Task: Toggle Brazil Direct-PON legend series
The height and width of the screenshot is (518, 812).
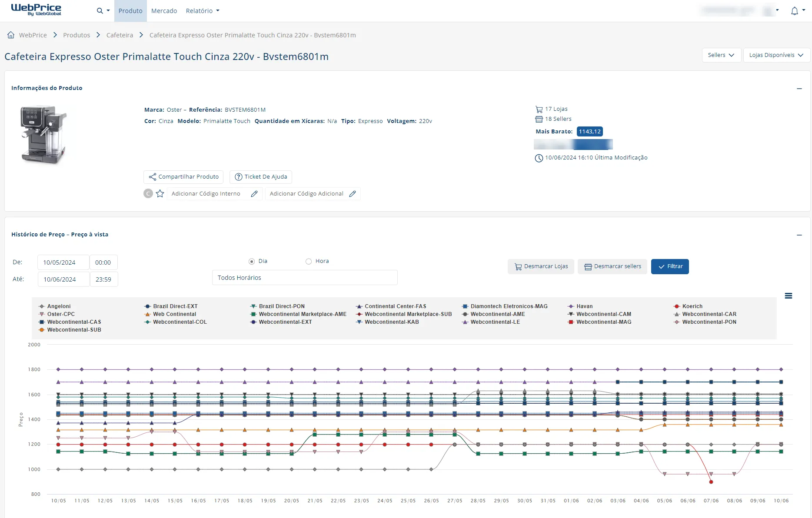Action: pos(277,306)
